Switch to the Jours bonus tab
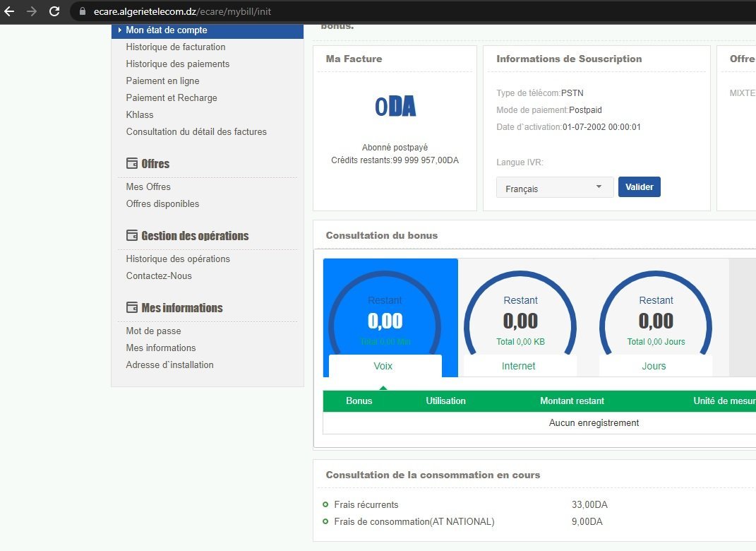The height and width of the screenshot is (551, 756). (654, 366)
